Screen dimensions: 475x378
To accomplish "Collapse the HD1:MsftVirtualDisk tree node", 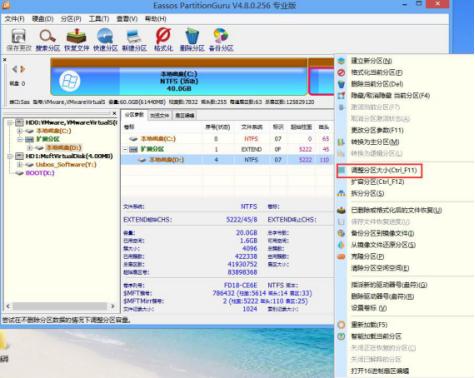I will [10, 156].
